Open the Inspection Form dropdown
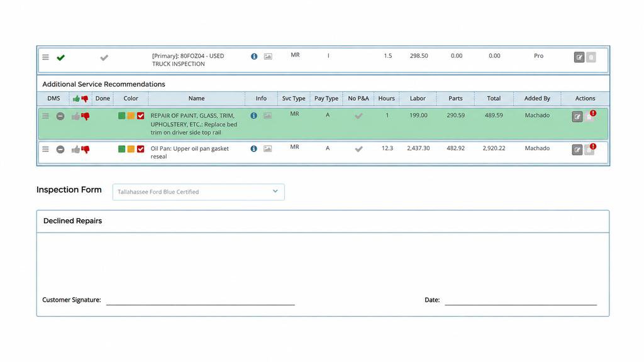 coord(198,192)
